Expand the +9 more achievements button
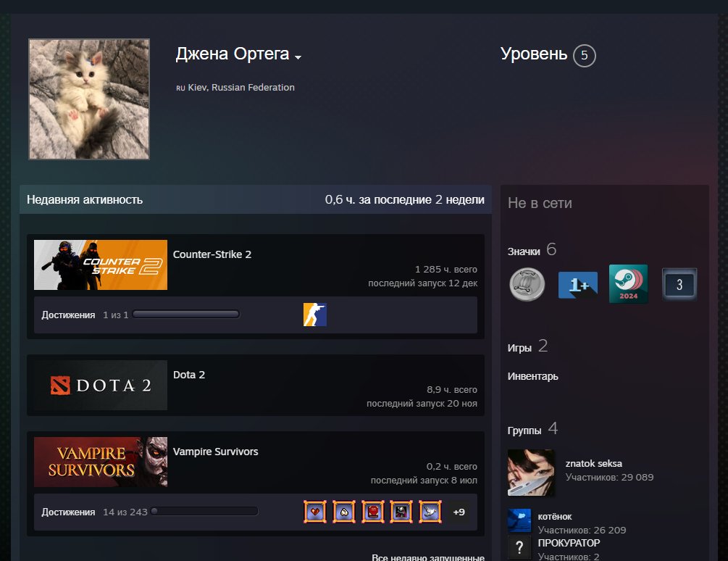 tap(459, 512)
